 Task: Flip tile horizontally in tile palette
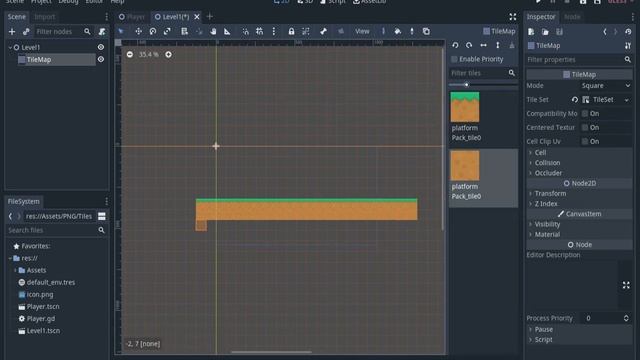coord(483,45)
